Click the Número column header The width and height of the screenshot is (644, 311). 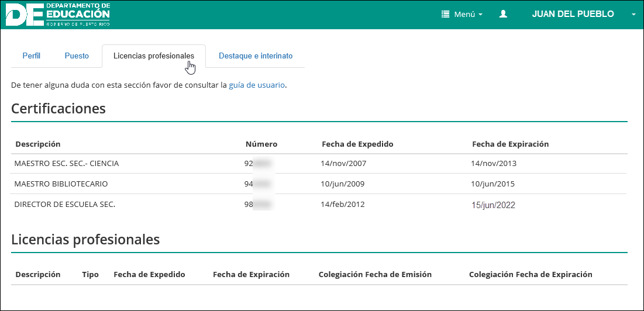(261, 144)
